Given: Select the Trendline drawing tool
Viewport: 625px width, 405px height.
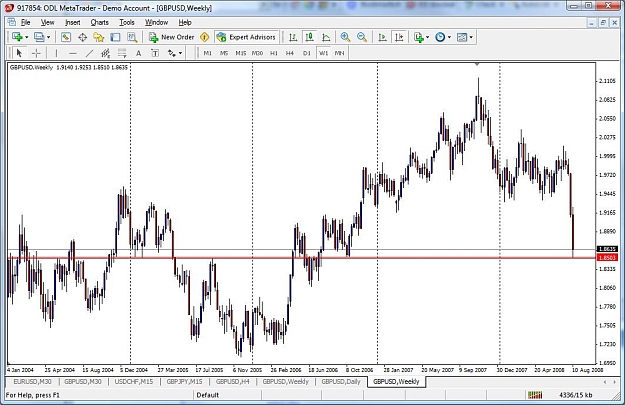Looking at the screenshot, I should [89, 53].
